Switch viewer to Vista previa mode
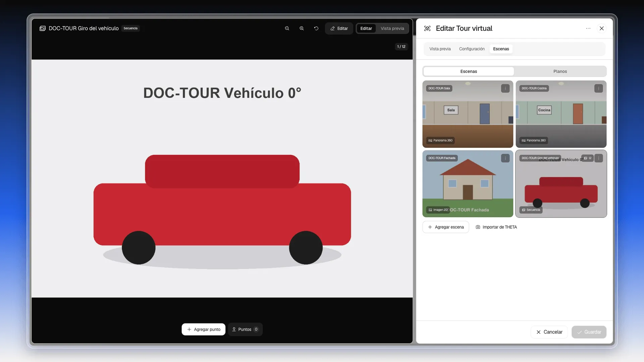 tap(392, 28)
